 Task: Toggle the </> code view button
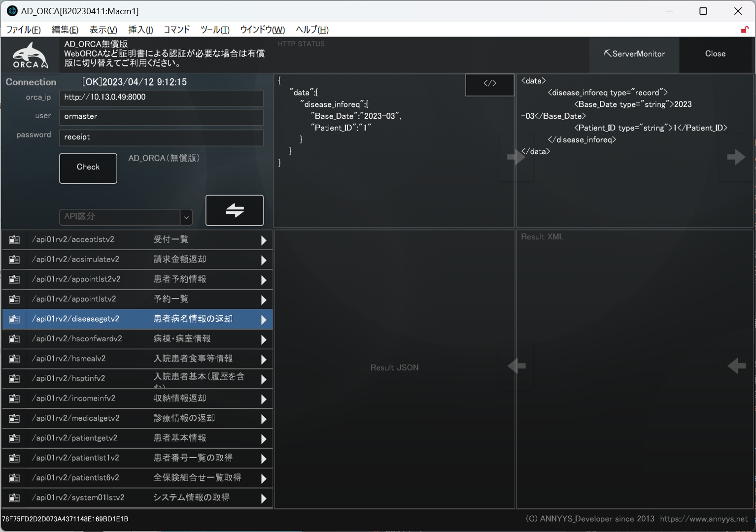[490, 84]
